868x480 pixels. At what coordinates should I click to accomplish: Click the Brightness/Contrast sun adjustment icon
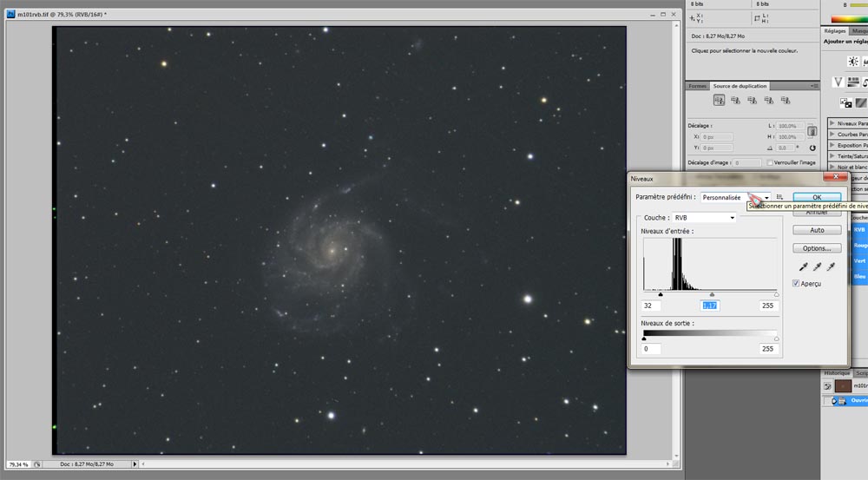pyautogui.click(x=853, y=62)
